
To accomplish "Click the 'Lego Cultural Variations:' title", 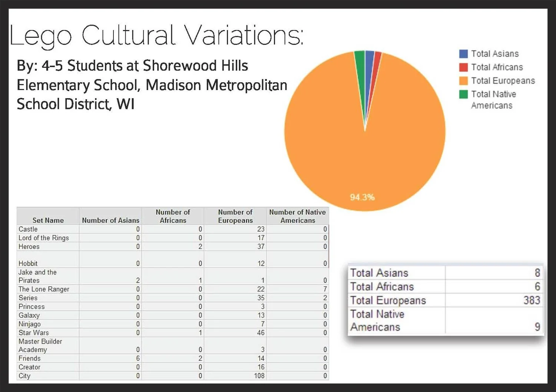I will tap(156, 36).
